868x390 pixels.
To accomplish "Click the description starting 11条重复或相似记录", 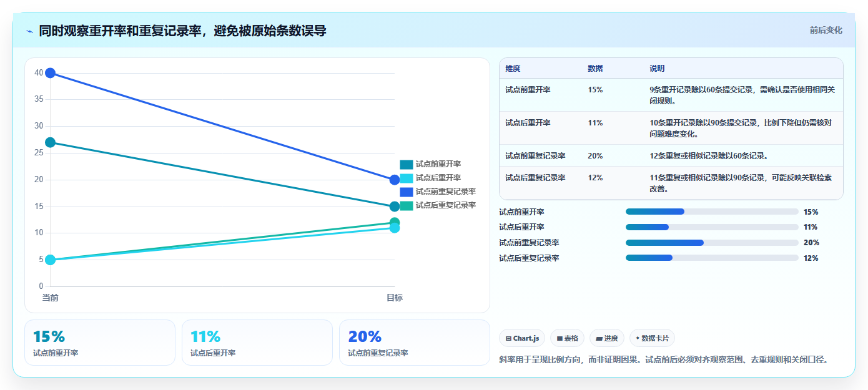I will [741, 183].
